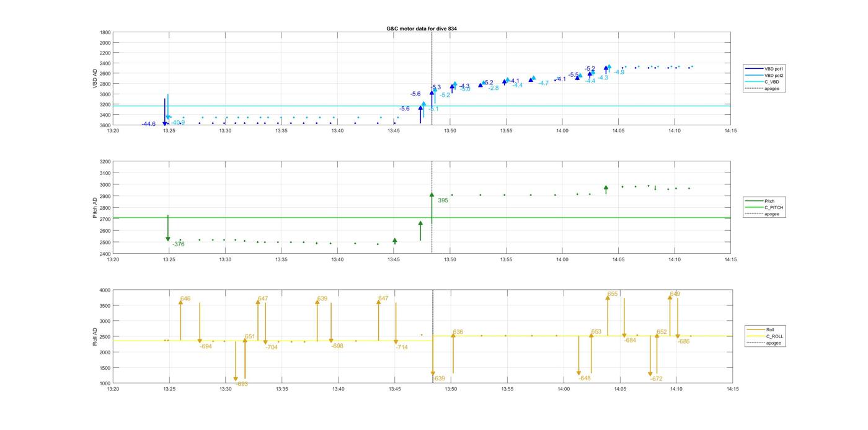
Task: Click the -44.6 data label in VBD plot
Action: click(149, 124)
